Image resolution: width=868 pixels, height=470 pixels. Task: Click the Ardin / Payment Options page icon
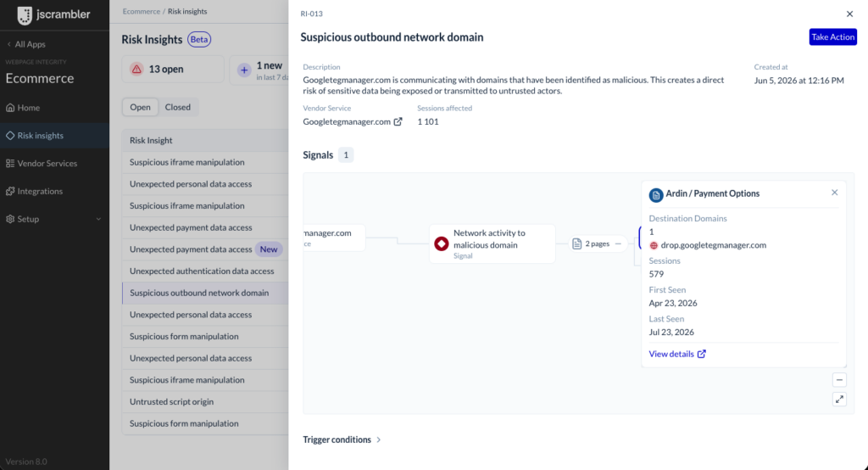click(x=656, y=195)
